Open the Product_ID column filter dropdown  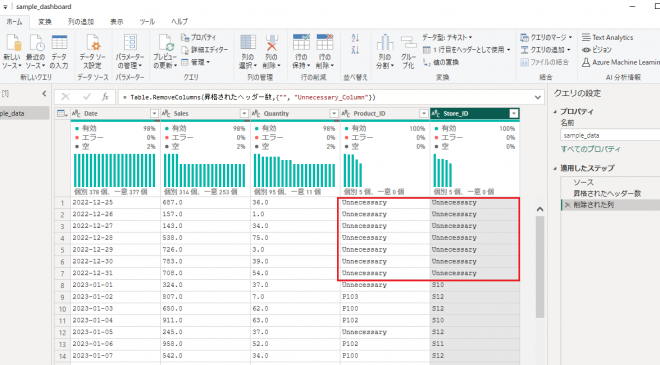pyautogui.click(x=424, y=113)
